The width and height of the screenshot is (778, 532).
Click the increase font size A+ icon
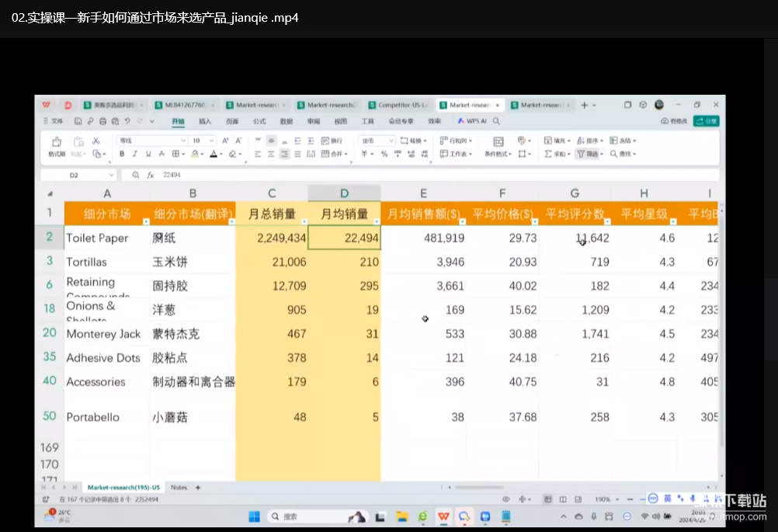pos(226,141)
